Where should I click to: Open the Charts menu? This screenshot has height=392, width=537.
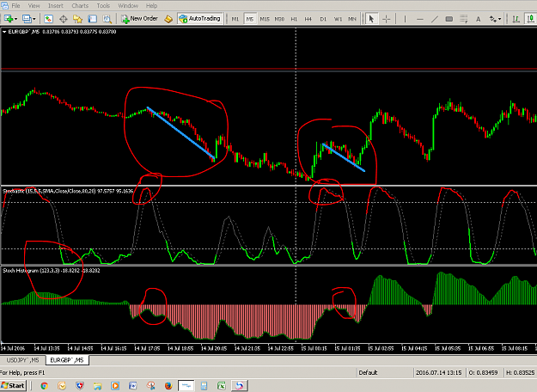pyautogui.click(x=80, y=5)
